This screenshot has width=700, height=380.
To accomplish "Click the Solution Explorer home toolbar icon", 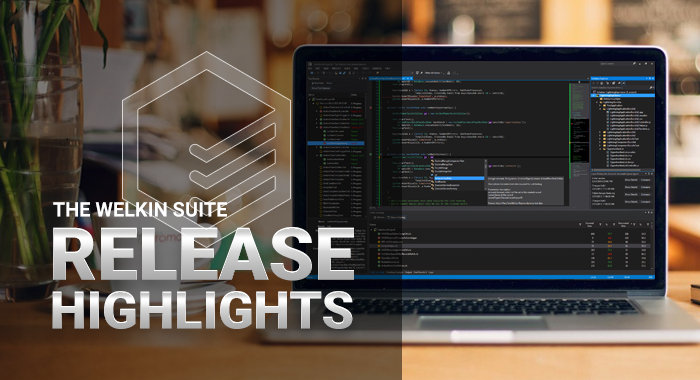I will coord(602,83).
